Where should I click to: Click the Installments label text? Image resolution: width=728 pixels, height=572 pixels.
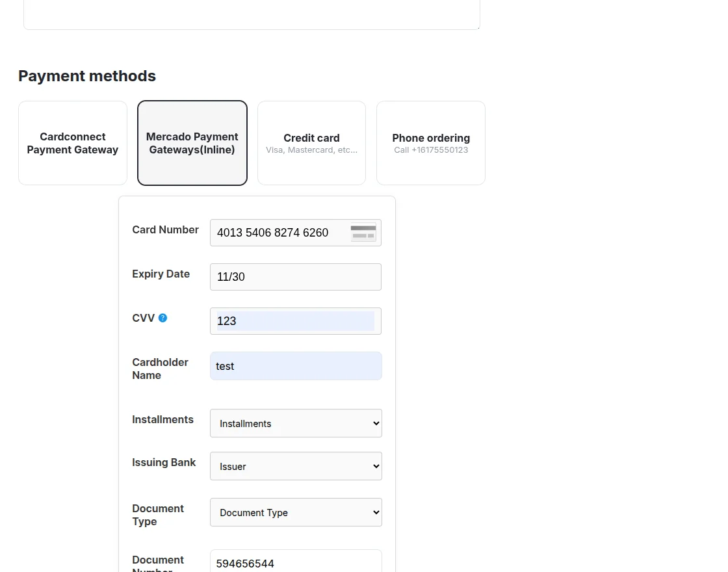click(x=162, y=419)
